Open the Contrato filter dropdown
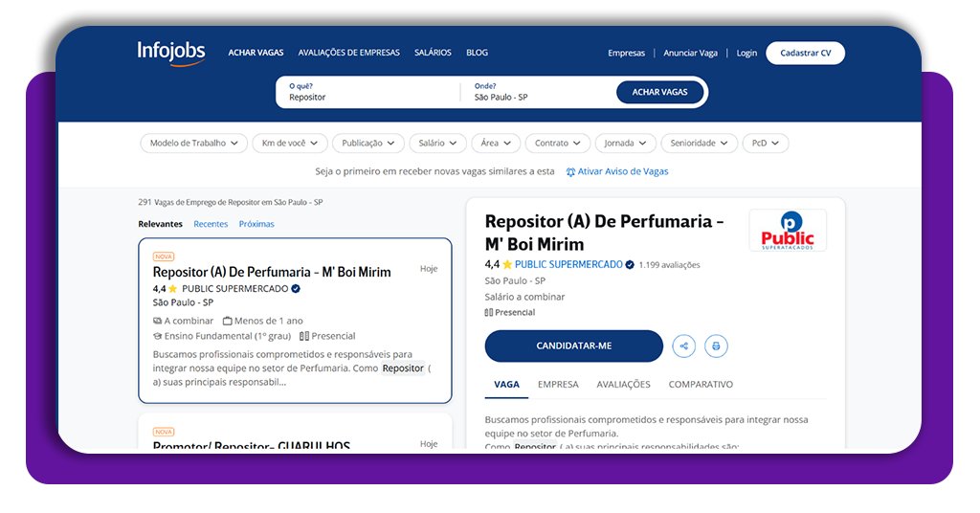This screenshot has height=513, width=980. (x=557, y=143)
